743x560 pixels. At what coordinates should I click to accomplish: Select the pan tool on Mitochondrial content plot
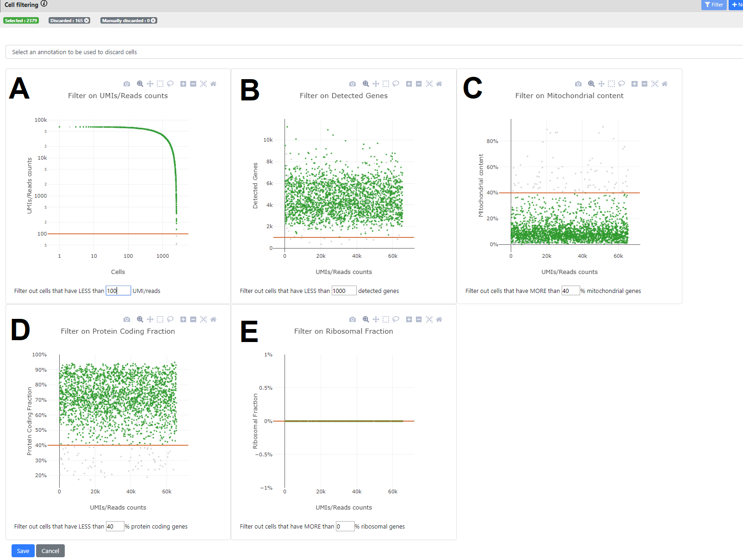(x=601, y=84)
